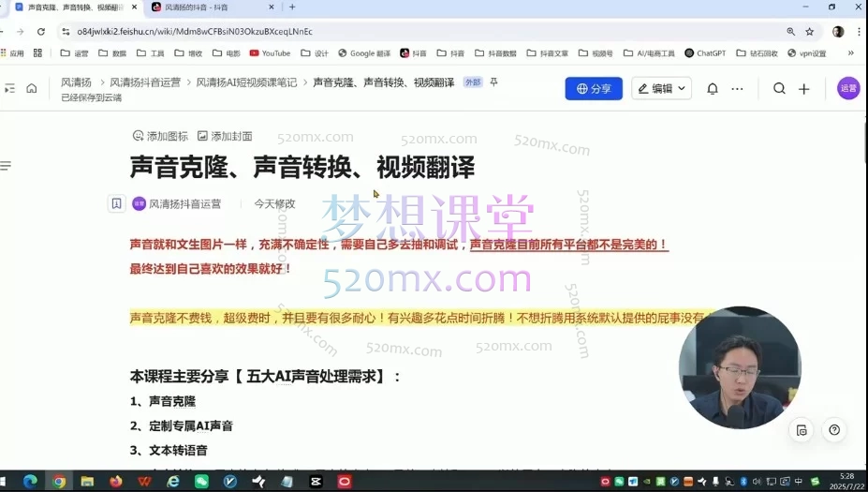Select the 声音克隆、声音转换 browser tab
868x492 pixels.
pyautogui.click(x=76, y=7)
